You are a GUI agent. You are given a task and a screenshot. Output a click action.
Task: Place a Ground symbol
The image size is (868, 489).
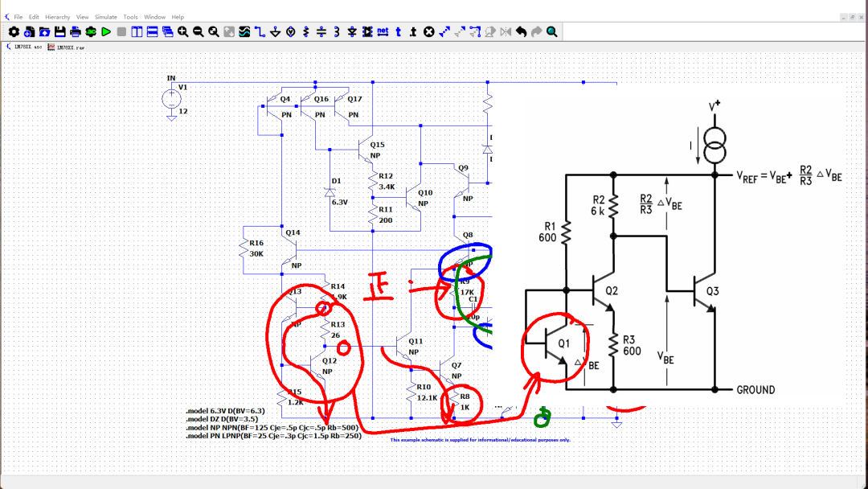pos(274,32)
